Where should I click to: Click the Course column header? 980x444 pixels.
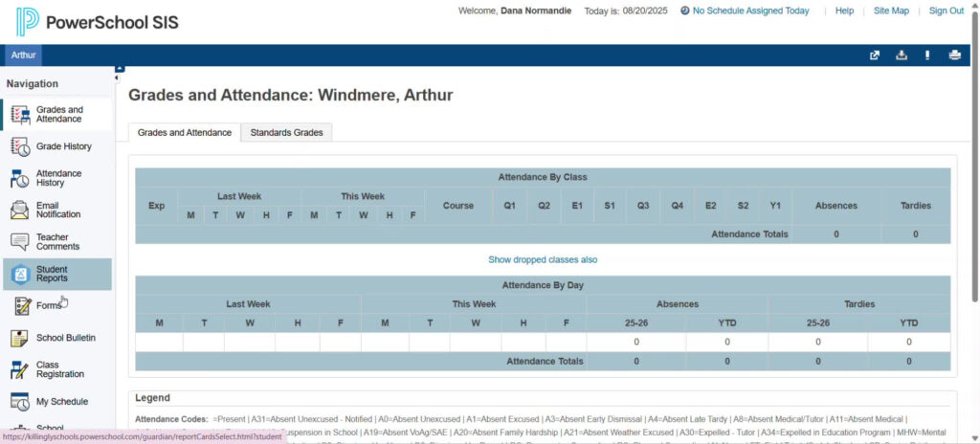(458, 206)
